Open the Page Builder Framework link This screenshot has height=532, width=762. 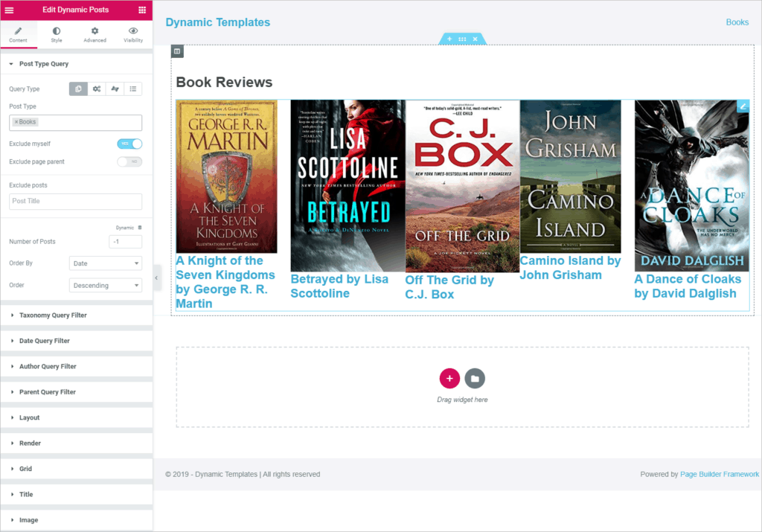tap(719, 474)
